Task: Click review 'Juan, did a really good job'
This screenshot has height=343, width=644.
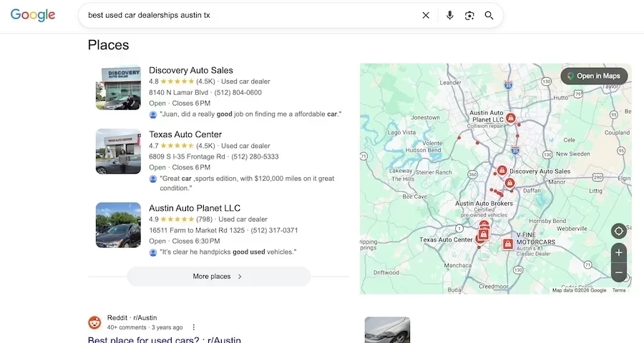Action: pyautogui.click(x=250, y=114)
